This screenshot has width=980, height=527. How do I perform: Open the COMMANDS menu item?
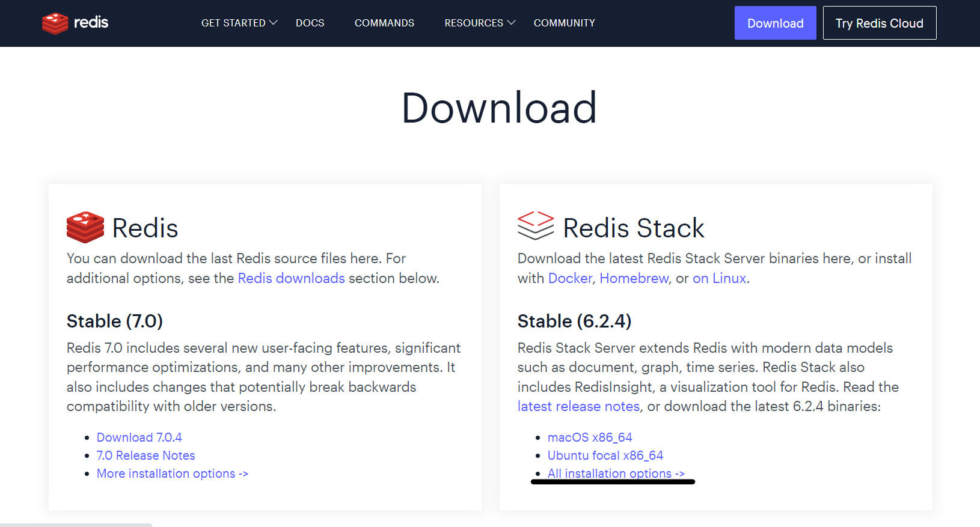click(x=384, y=23)
